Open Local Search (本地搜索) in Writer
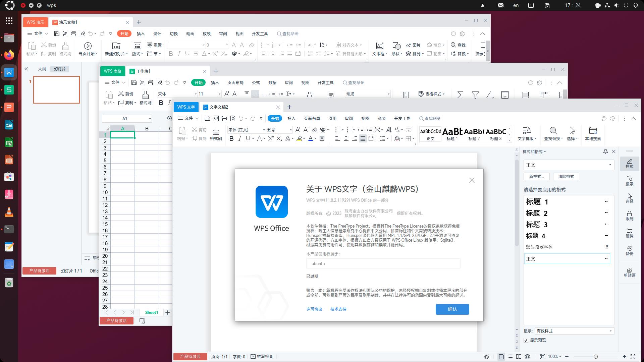The image size is (644, 362). [593, 134]
